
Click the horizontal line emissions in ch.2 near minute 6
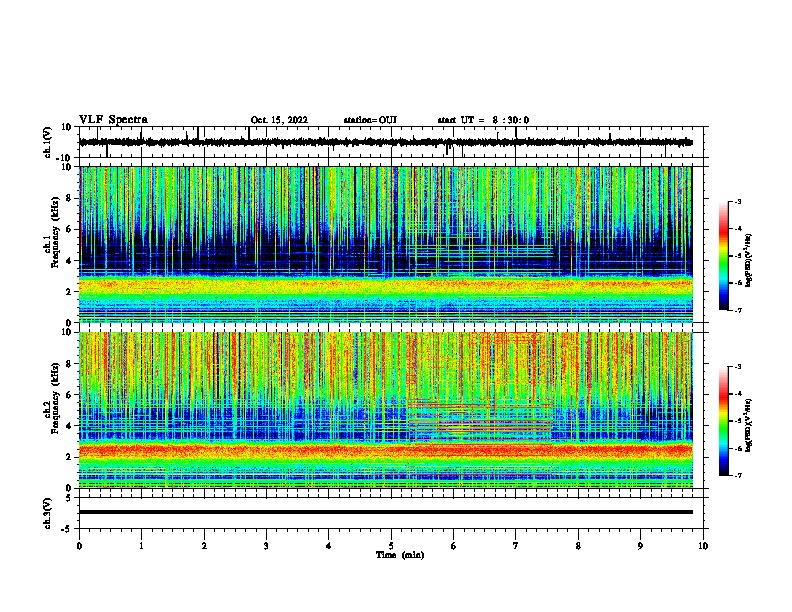click(x=480, y=419)
